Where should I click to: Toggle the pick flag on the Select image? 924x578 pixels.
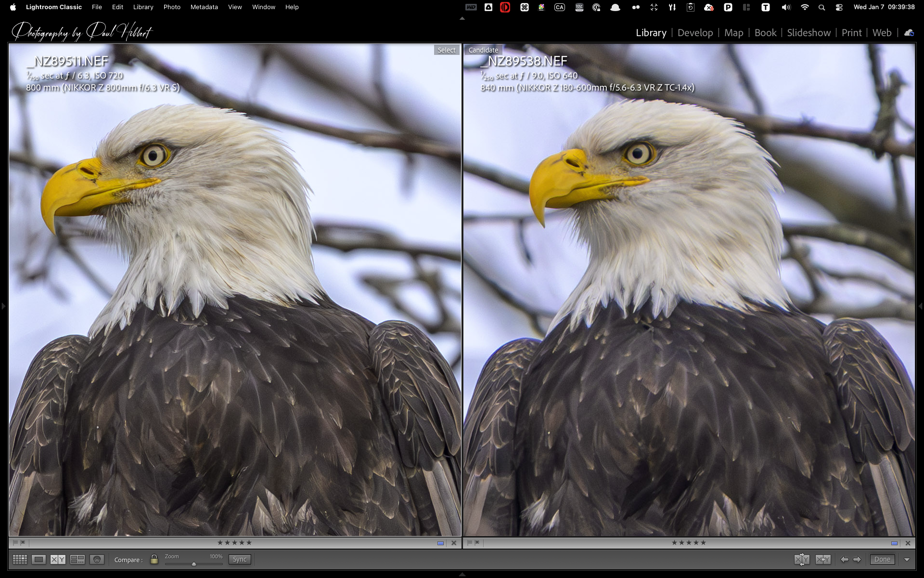15,542
